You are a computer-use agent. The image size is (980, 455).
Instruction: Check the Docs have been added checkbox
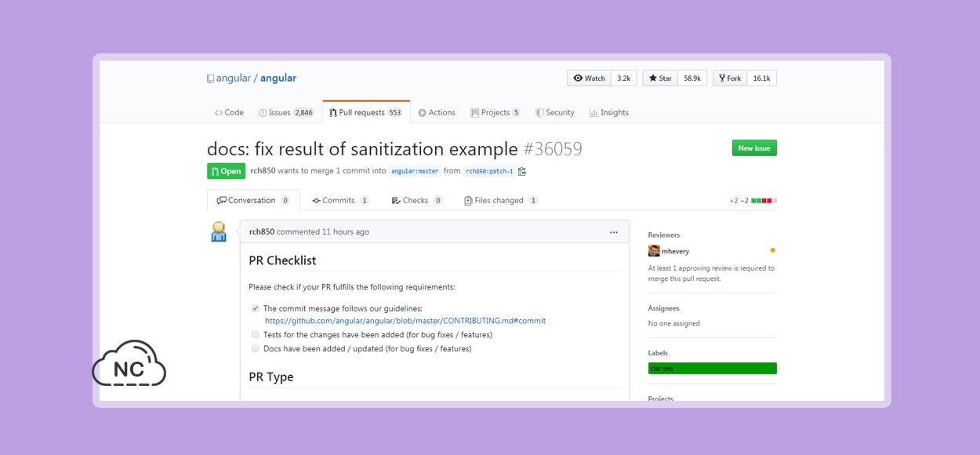pos(256,348)
